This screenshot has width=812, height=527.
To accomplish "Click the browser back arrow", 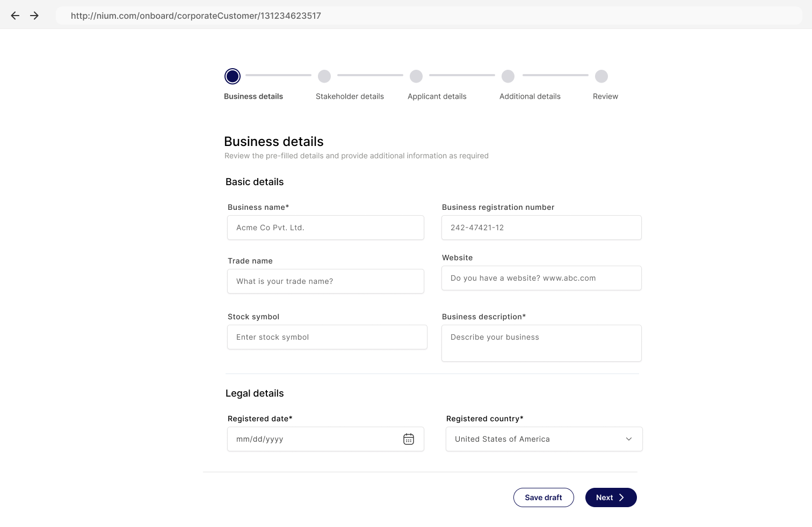I will click(15, 15).
